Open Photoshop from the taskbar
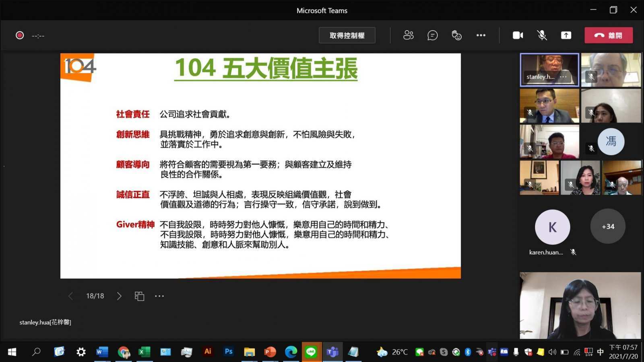 [x=229, y=352]
